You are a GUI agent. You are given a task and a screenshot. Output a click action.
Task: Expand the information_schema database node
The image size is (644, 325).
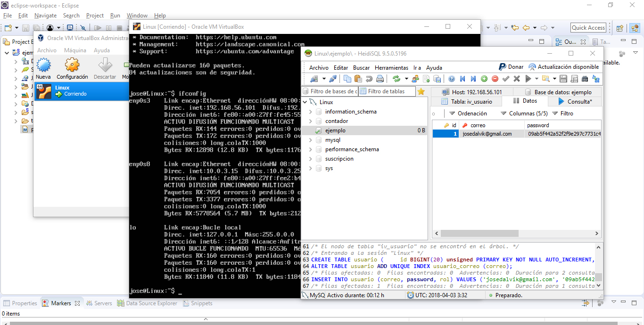click(x=310, y=112)
